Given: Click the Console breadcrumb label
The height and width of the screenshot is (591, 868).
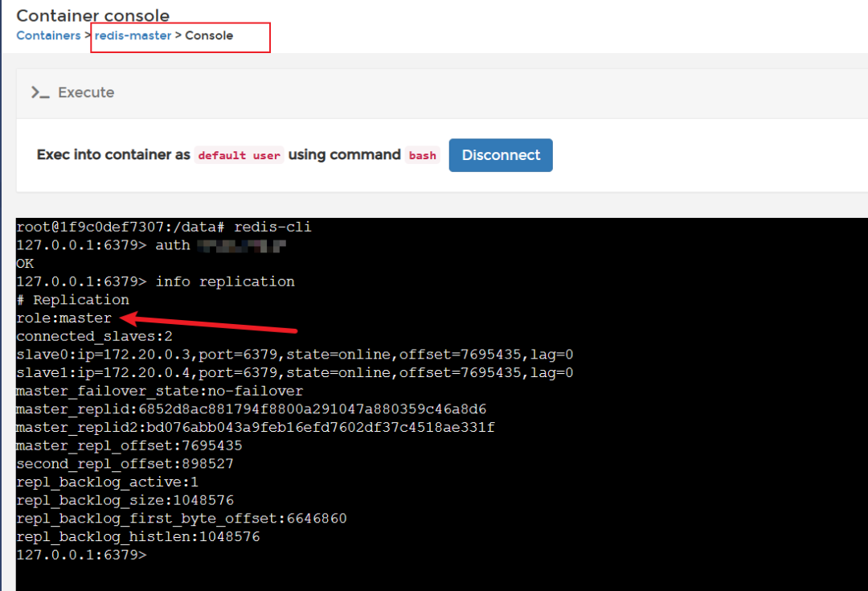Looking at the screenshot, I should click(209, 35).
